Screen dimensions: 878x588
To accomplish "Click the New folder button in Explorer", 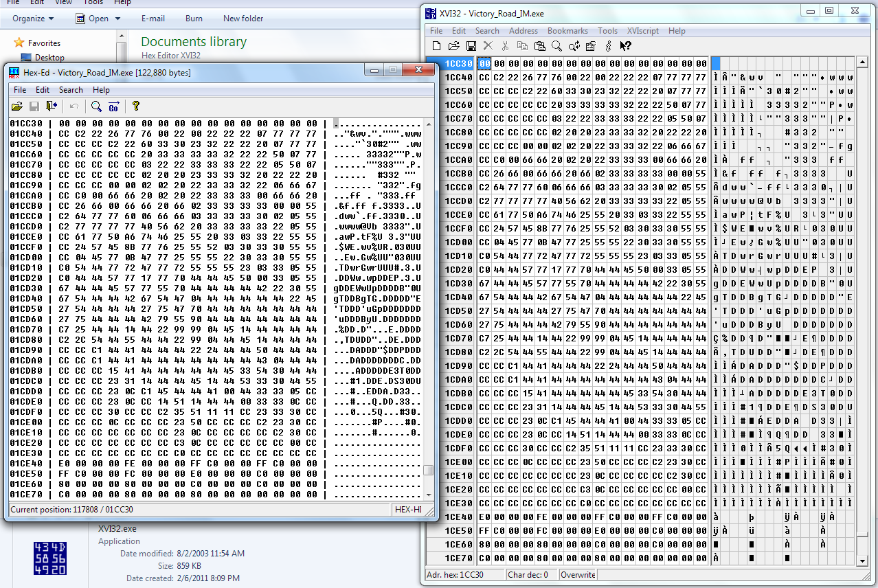I will click(x=243, y=19).
